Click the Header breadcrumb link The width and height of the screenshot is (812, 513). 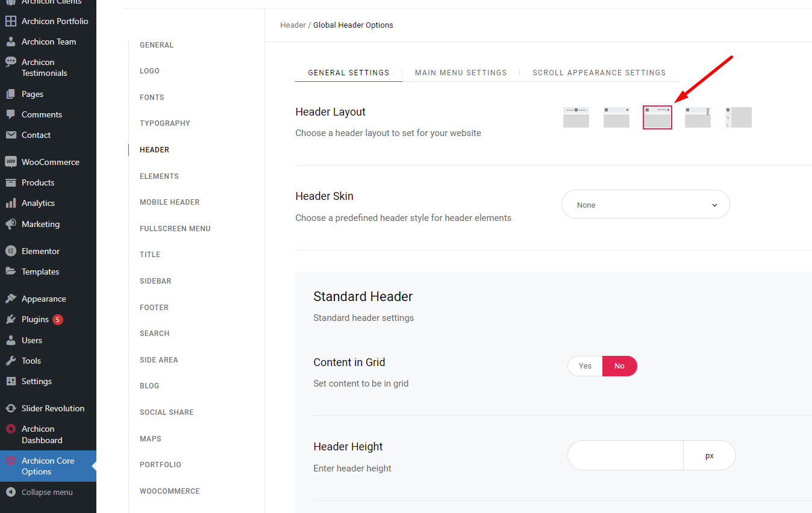[x=293, y=25]
